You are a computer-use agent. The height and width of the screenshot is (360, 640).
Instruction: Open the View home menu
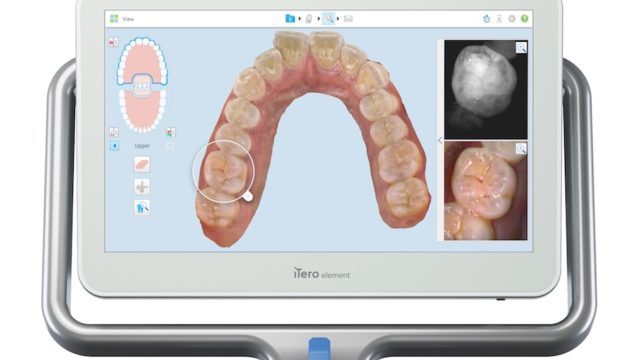[x=122, y=19]
